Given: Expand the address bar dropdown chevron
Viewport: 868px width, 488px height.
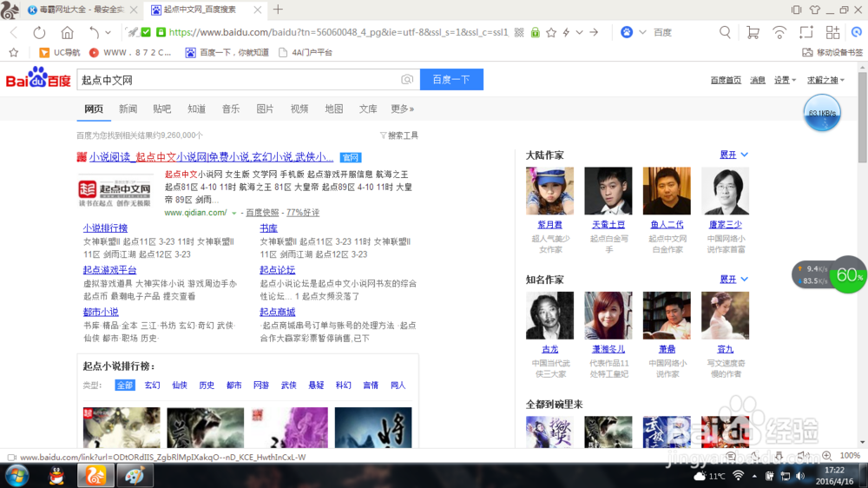Looking at the screenshot, I should tap(580, 33).
